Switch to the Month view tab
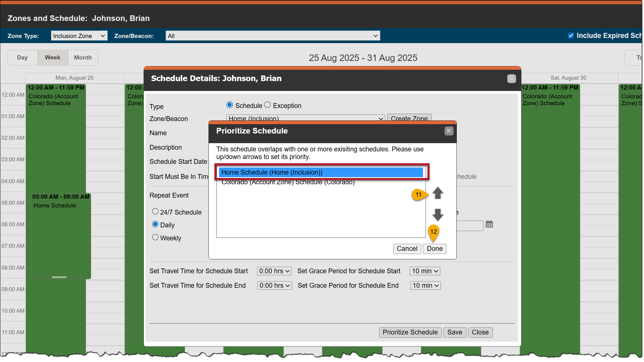This screenshot has height=362, width=644. click(83, 58)
